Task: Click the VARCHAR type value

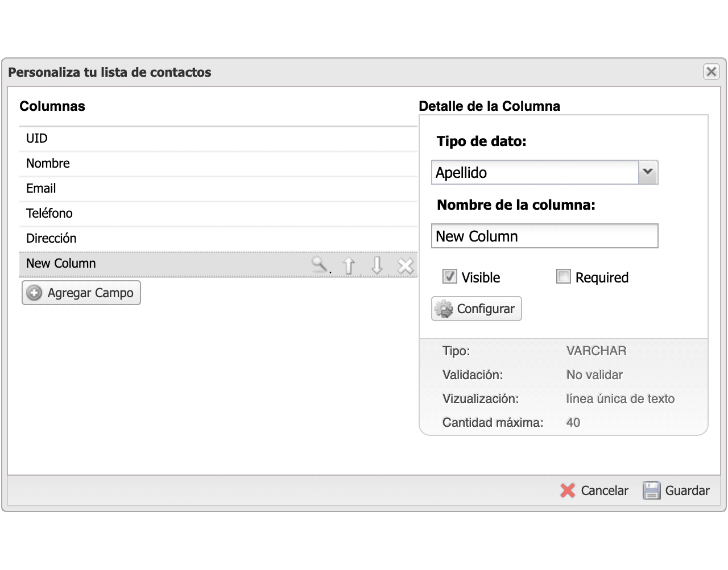Action: pos(596,351)
